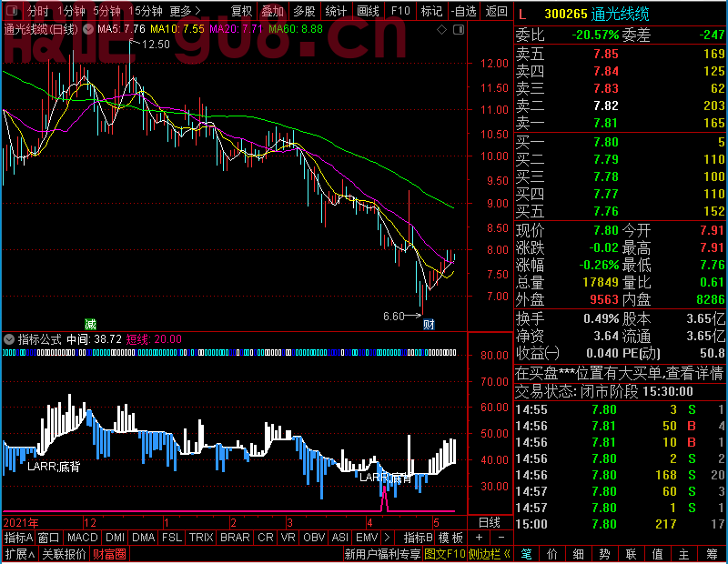The width and height of the screenshot is (728, 564).
Task: Click the 卖一 7.81 ask price
Action: tap(606, 123)
